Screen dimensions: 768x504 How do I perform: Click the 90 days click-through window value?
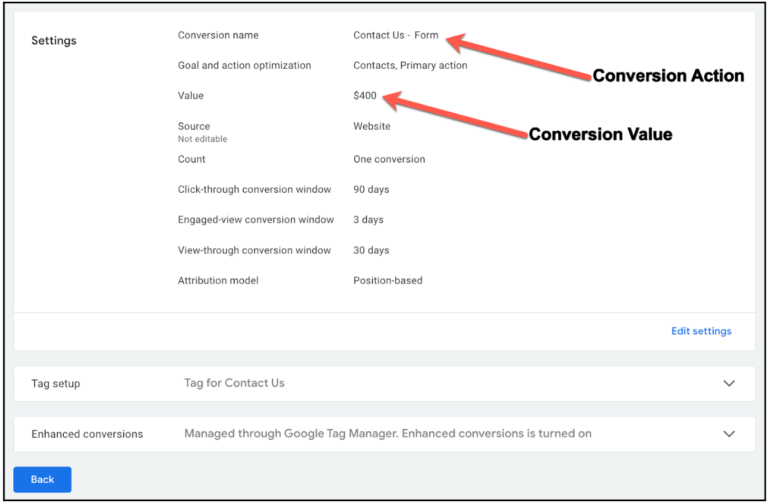[x=371, y=189]
